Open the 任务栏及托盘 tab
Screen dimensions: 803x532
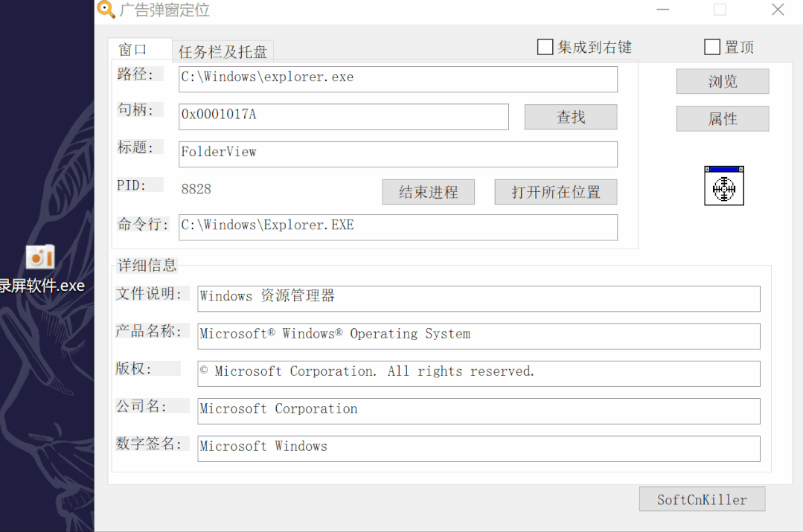coord(223,51)
